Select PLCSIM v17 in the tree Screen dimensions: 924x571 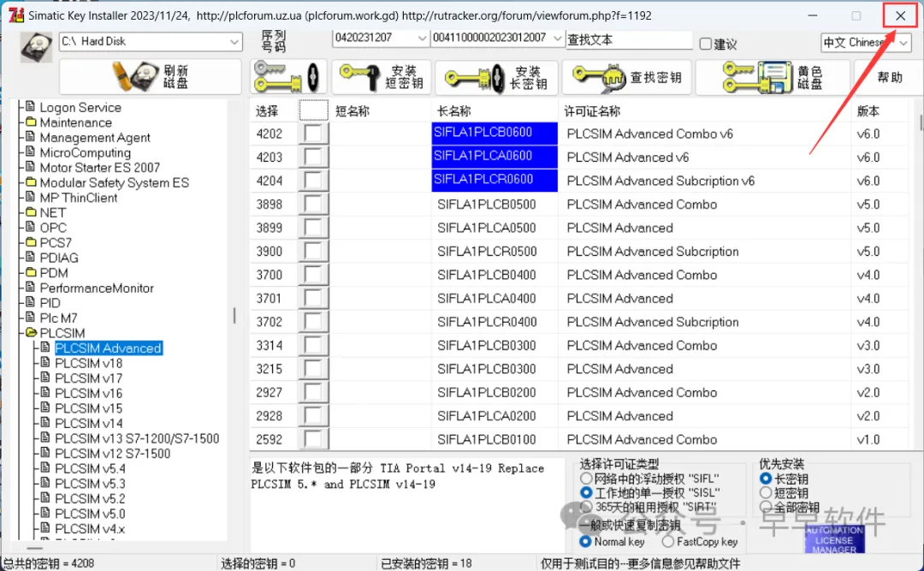coord(88,378)
